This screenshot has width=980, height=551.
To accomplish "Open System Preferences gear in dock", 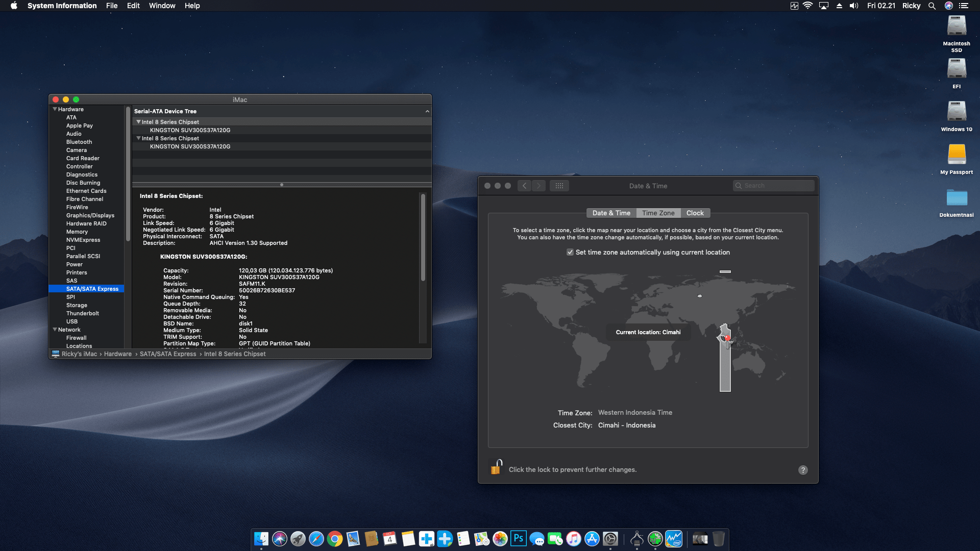I will pyautogui.click(x=610, y=539).
